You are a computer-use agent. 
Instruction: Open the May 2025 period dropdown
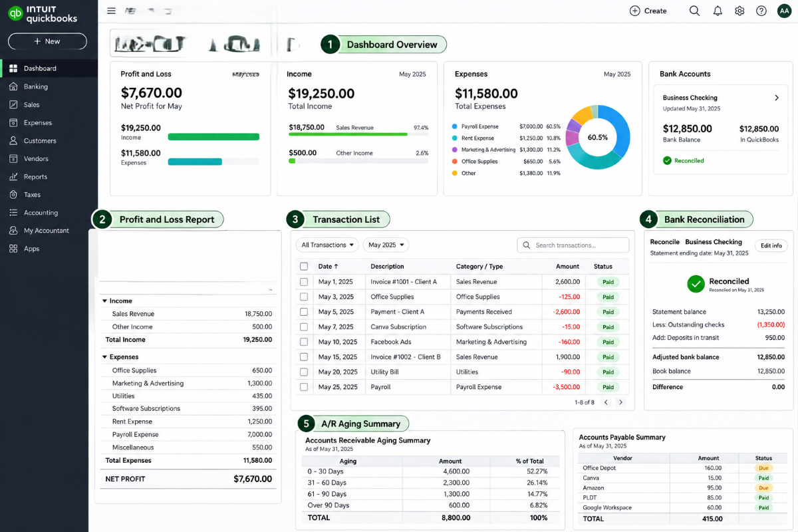pos(386,245)
